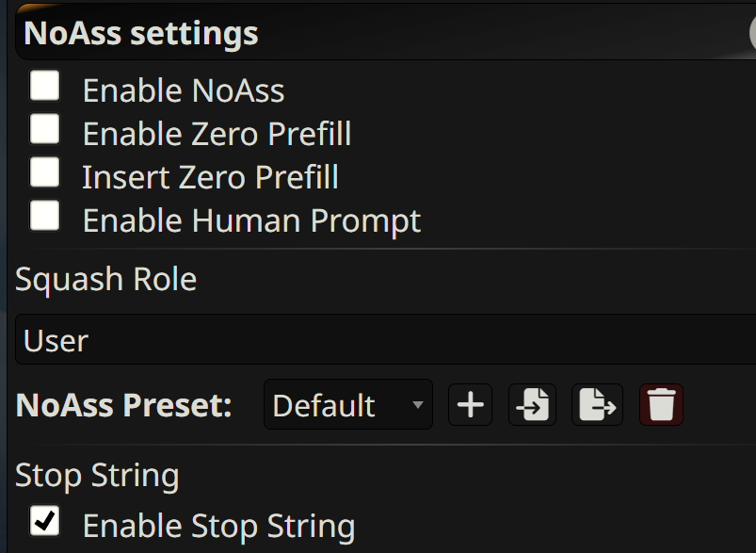Create a new NoAss preset with plus icon
This screenshot has width=756, height=553.
pos(470,405)
